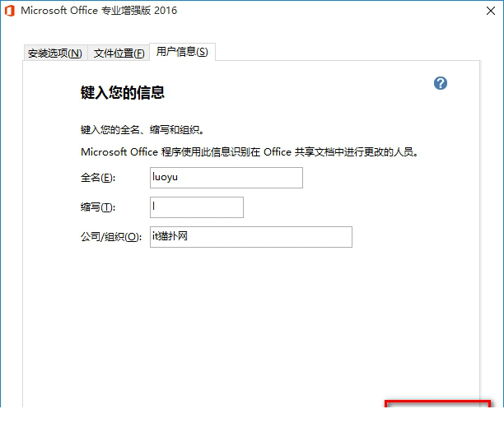The width and height of the screenshot is (504, 423).
Task: Switch to the 文件位置(F) tab
Action: (119, 53)
